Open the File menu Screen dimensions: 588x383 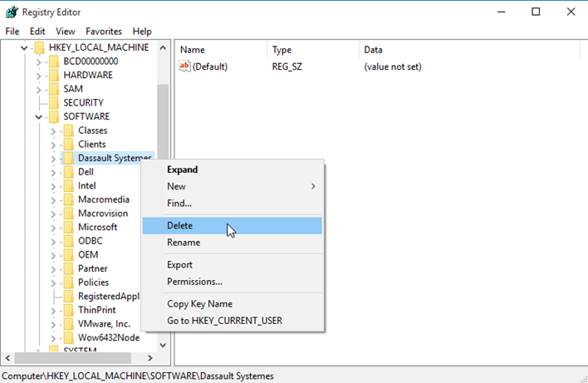coord(12,32)
